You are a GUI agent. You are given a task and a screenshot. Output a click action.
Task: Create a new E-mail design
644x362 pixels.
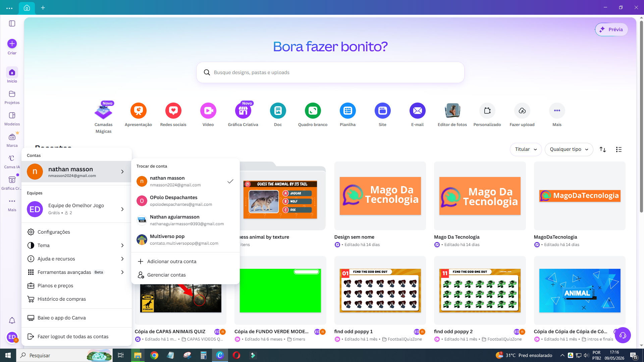point(417,115)
